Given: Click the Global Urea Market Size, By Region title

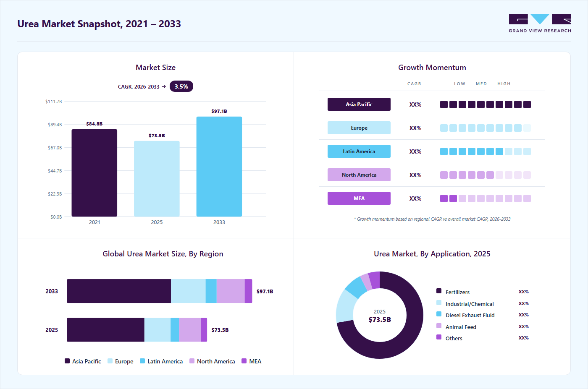Looking at the screenshot, I should (163, 254).
